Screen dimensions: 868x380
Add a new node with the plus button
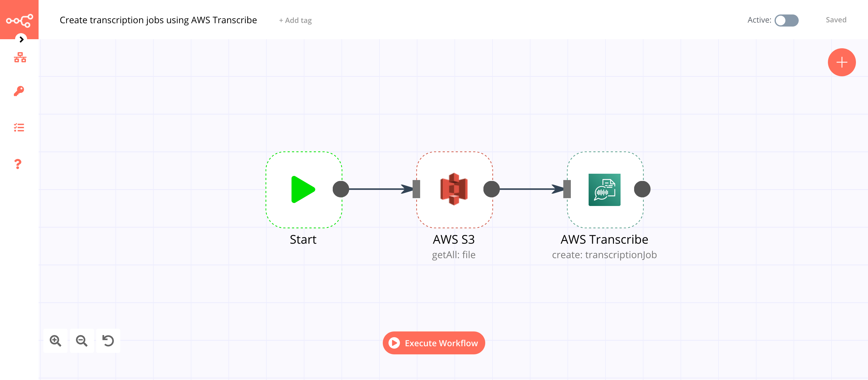coord(841,62)
